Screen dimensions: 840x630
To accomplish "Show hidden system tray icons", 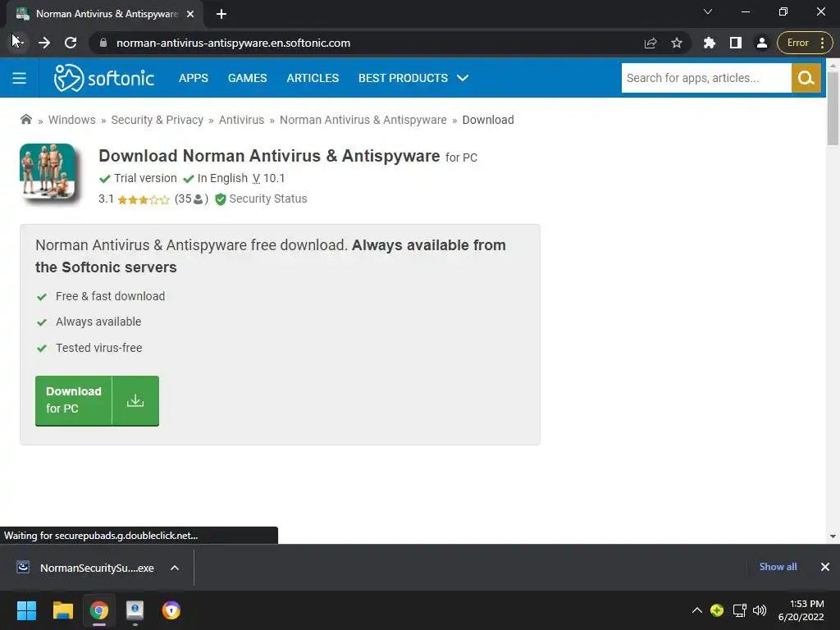I will click(x=697, y=610).
